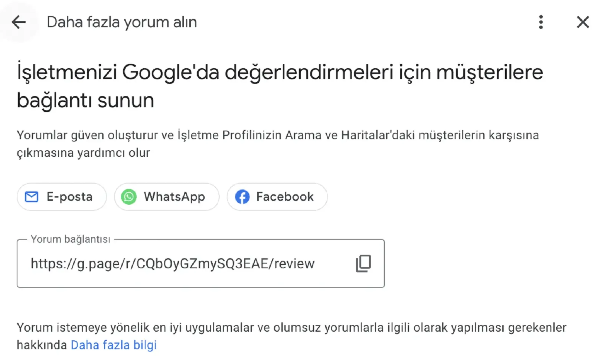Image resolution: width=604 pixels, height=364 pixels.
Task: Close the dialog with the X icon
Action: pyautogui.click(x=583, y=22)
